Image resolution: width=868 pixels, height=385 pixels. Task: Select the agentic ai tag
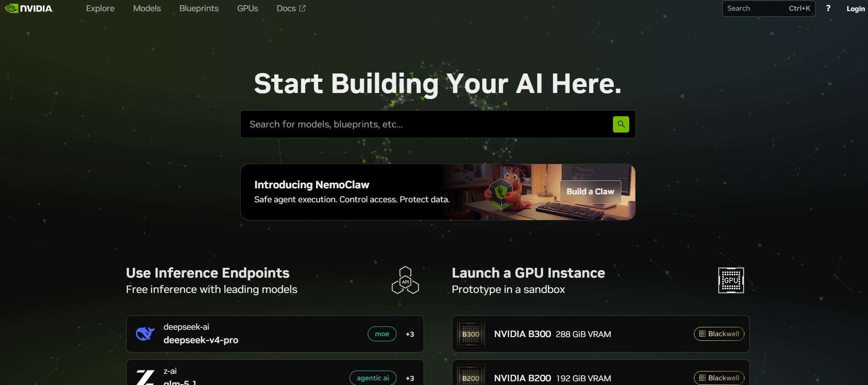coord(373,378)
